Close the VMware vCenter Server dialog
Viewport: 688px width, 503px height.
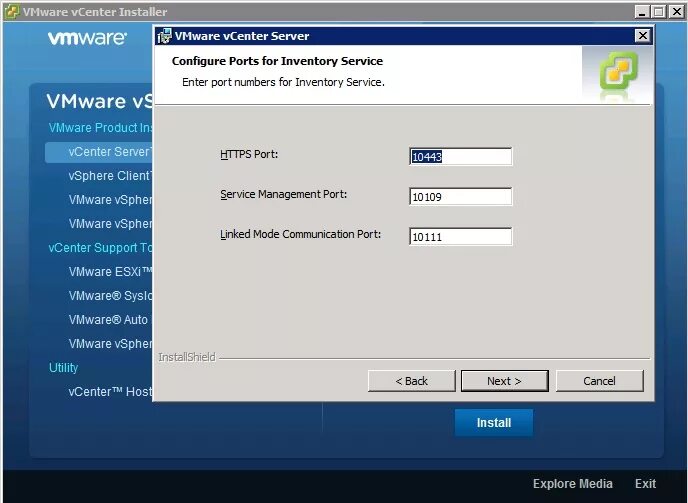(x=642, y=36)
